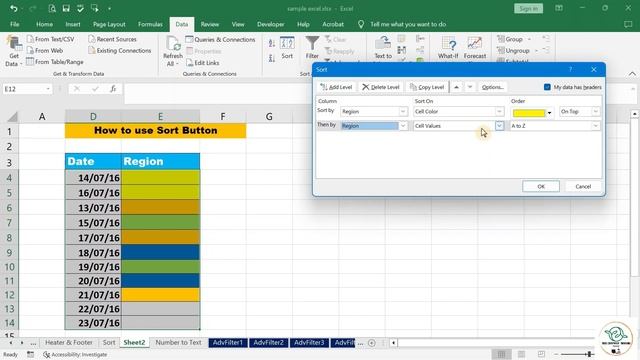Click the Print Preview icon in quick access toolbar
The image size is (640, 360).
click(52, 8)
